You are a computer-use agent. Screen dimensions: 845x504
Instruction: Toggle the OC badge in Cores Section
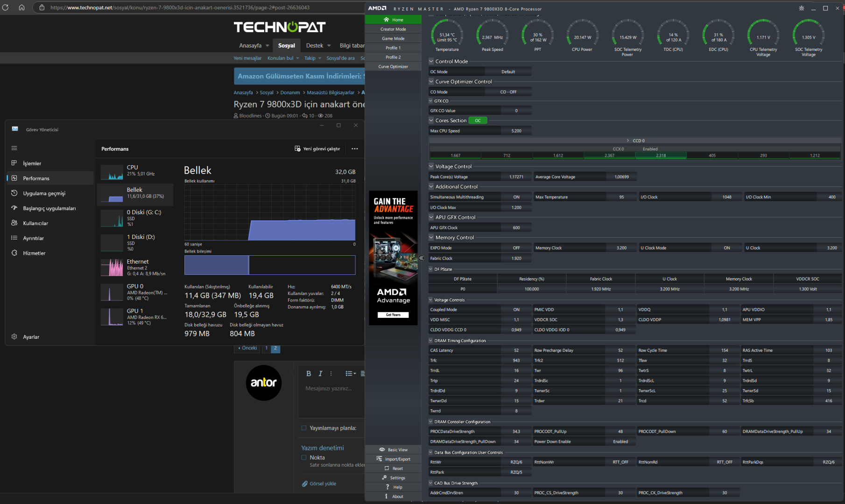(x=478, y=120)
